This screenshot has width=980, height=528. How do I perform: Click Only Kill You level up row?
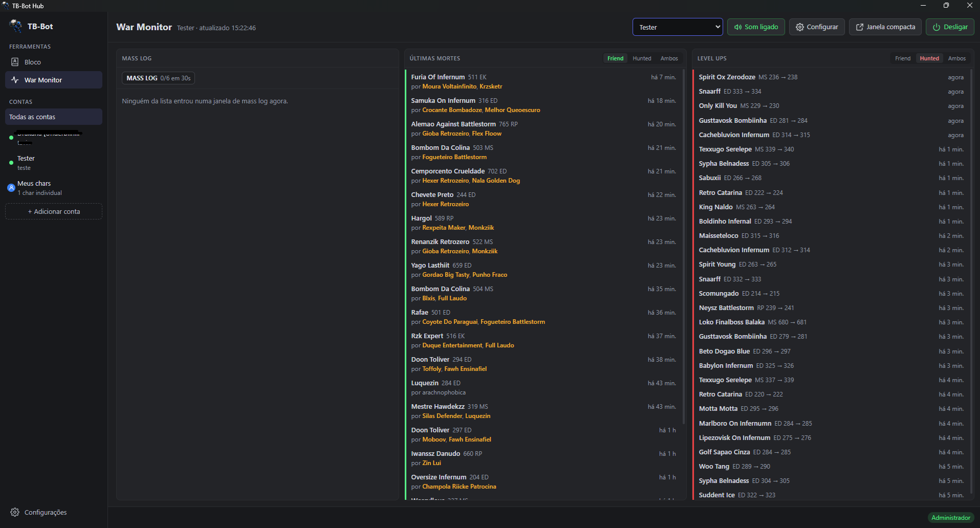(x=831, y=106)
